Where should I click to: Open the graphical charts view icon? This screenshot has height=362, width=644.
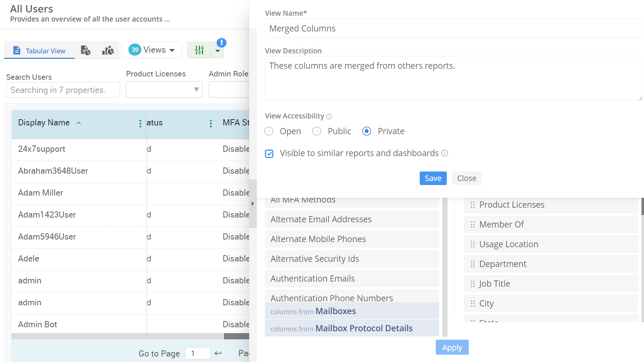[108, 50]
